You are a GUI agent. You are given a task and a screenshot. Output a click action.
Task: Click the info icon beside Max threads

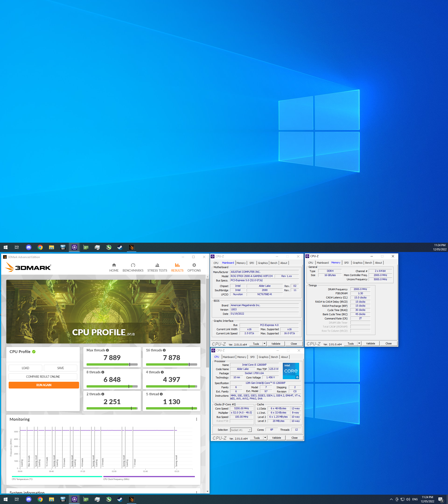tap(107, 350)
